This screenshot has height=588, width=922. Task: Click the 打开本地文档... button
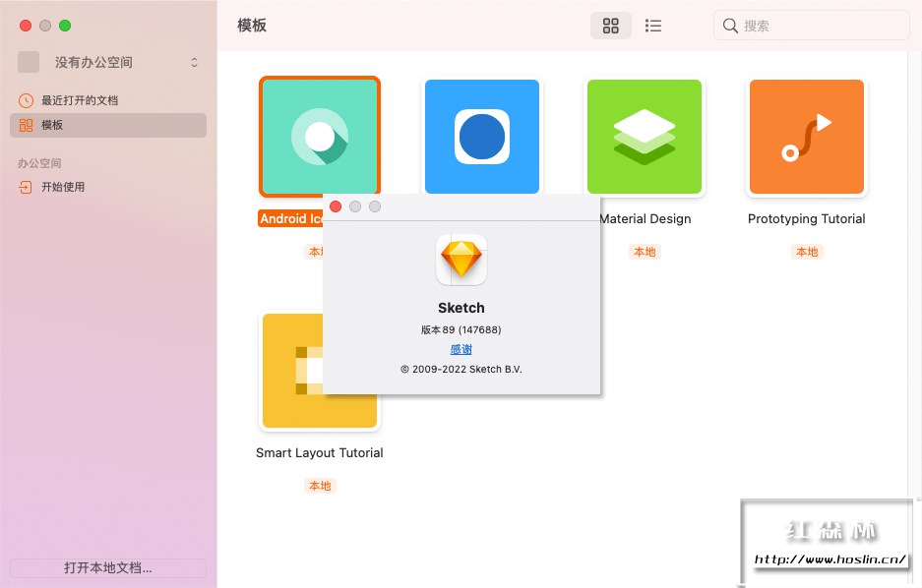[x=108, y=567]
